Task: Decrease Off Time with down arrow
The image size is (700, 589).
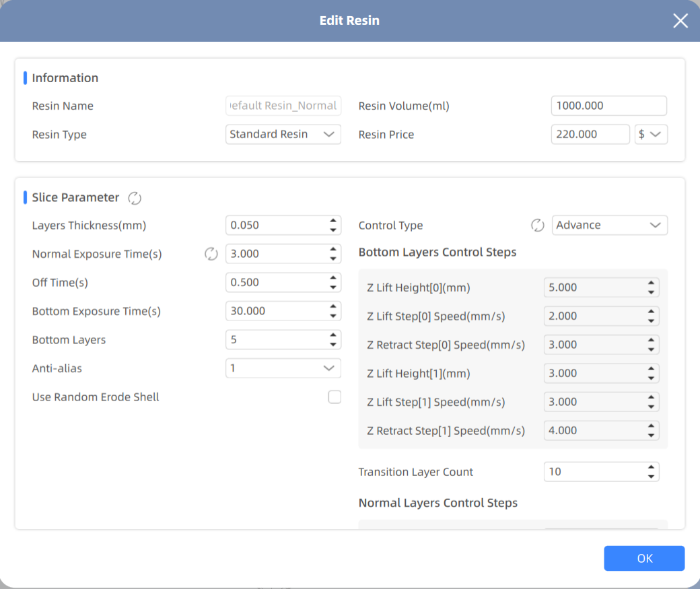Action: (332, 287)
